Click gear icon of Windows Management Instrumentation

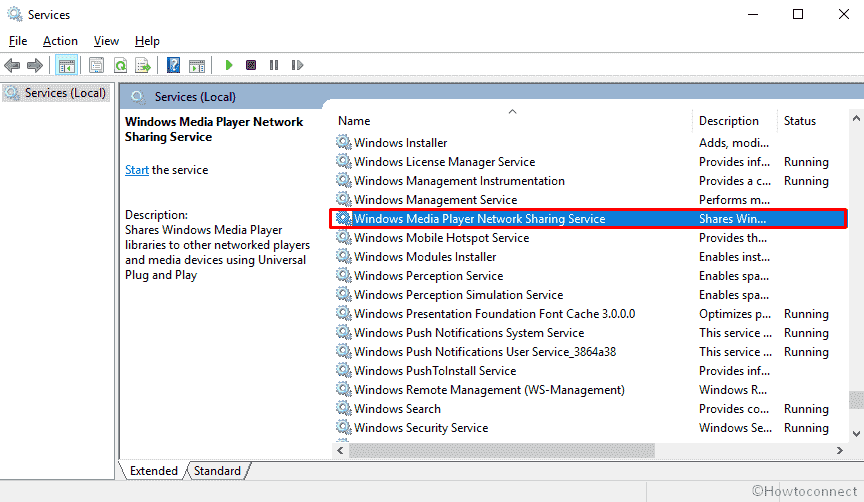(x=344, y=180)
